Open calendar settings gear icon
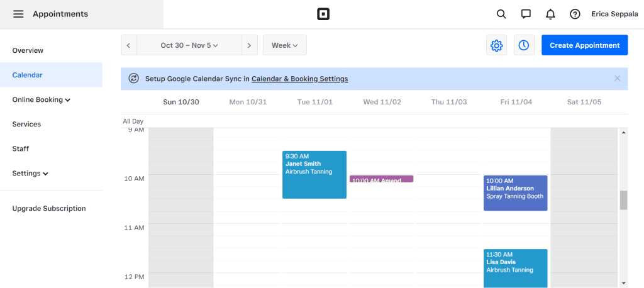 click(496, 45)
